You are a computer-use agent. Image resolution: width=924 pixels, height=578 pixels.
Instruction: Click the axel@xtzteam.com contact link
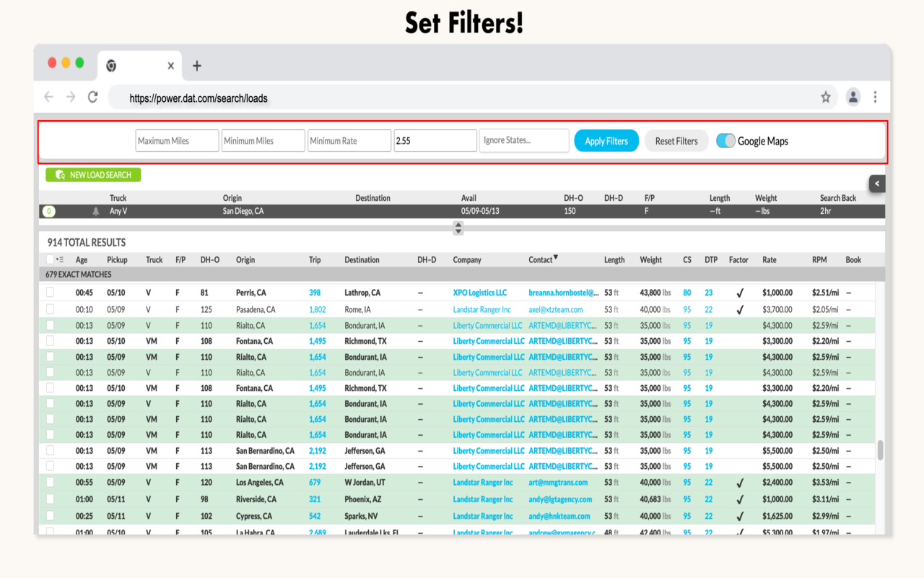click(x=556, y=309)
